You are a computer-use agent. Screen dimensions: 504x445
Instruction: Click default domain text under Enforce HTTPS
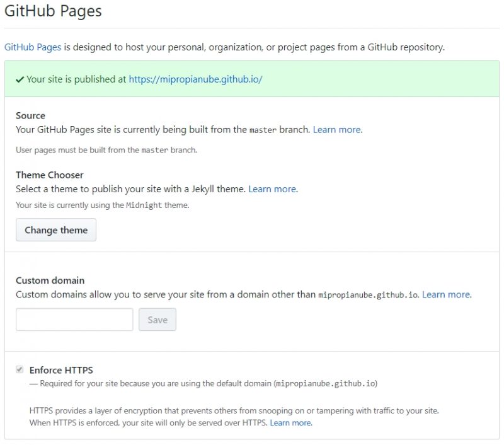[325, 383]
